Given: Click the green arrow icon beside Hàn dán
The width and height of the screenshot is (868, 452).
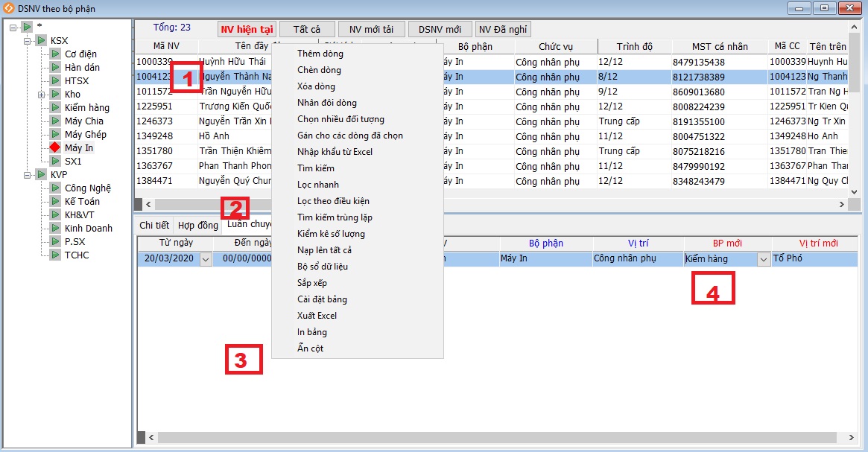Looking at the screenshot, I should point(55,67).
